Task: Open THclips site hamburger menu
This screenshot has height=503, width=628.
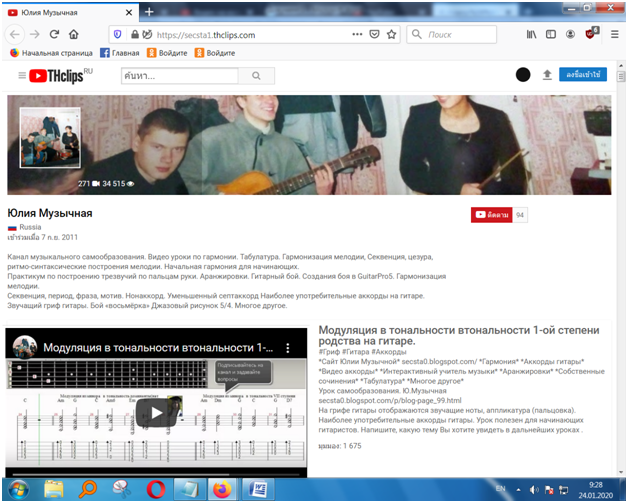Action: point(22,75)
